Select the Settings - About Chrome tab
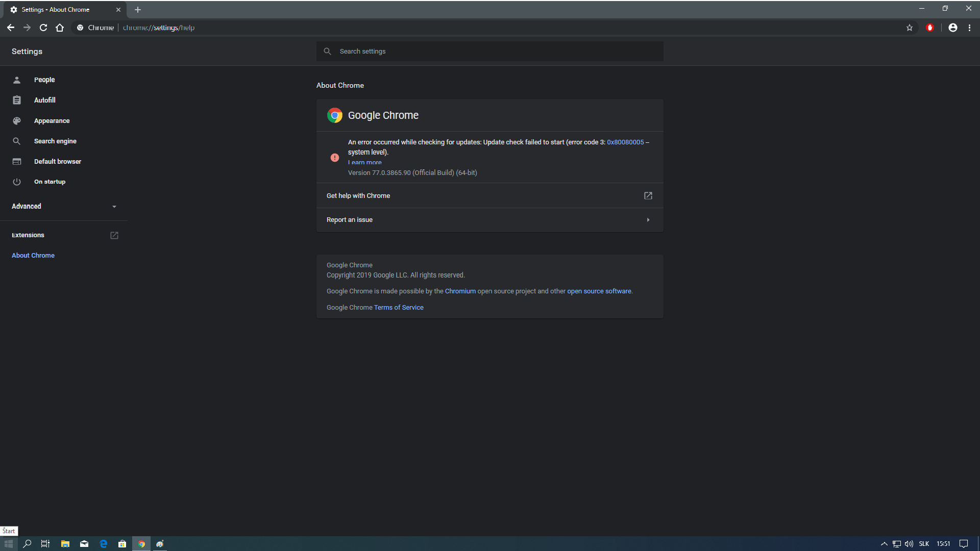The image size is (980, 551). pyautogui.click(x=64, y=10)
